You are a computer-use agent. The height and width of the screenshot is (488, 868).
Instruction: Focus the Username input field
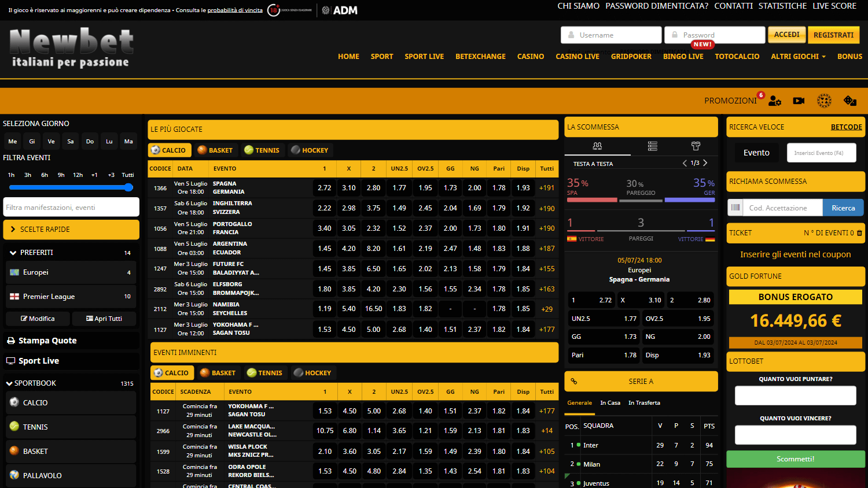(x=611, y=35)
